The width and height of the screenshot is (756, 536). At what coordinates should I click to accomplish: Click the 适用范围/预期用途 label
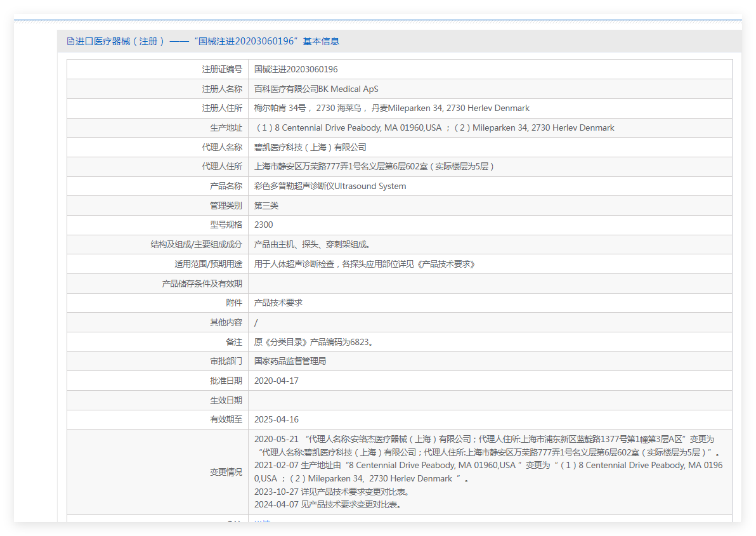[208, 264]
